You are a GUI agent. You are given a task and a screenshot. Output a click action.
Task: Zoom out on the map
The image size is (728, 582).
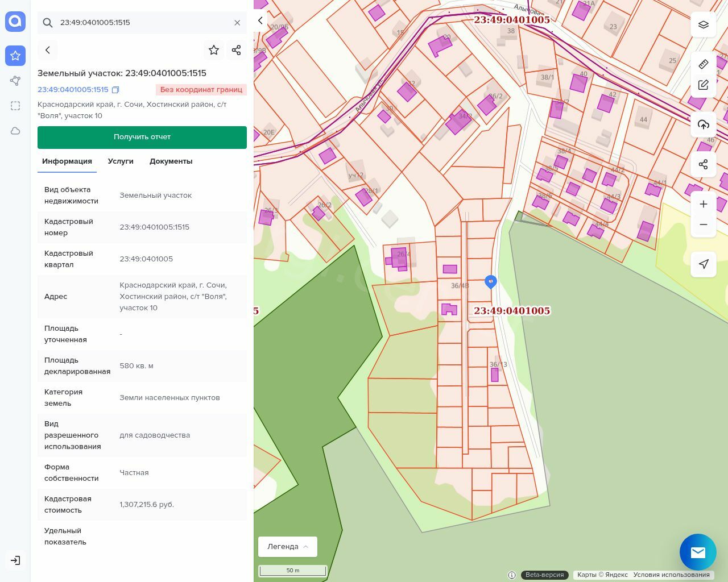pos(704,225)
